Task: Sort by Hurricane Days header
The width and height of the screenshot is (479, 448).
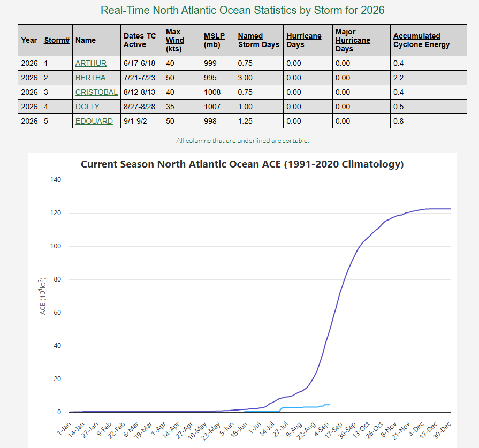Action: point(304,40)
